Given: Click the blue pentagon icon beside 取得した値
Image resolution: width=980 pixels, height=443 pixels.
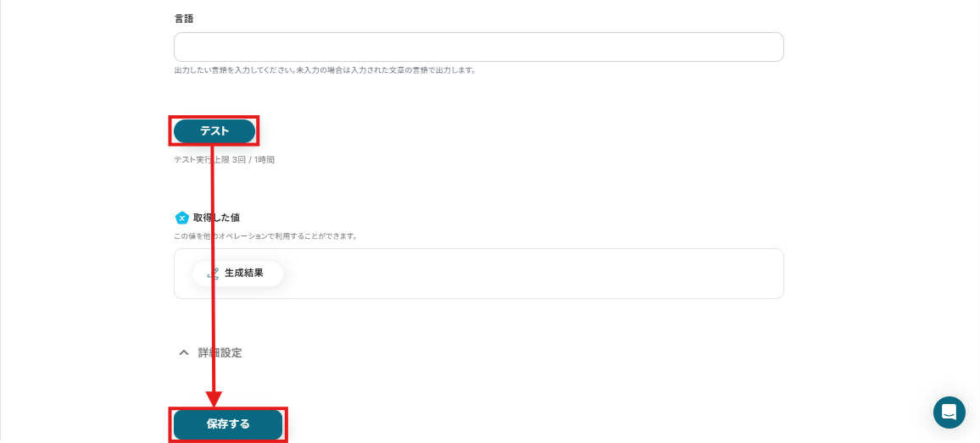Looking at the screenshot, I should (181, 218).
